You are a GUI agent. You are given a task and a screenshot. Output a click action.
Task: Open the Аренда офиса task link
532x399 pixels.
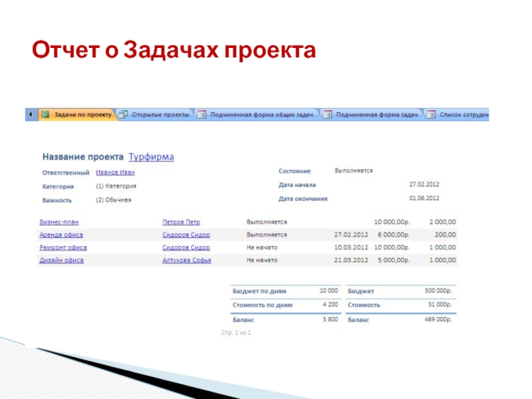[60, 235]
